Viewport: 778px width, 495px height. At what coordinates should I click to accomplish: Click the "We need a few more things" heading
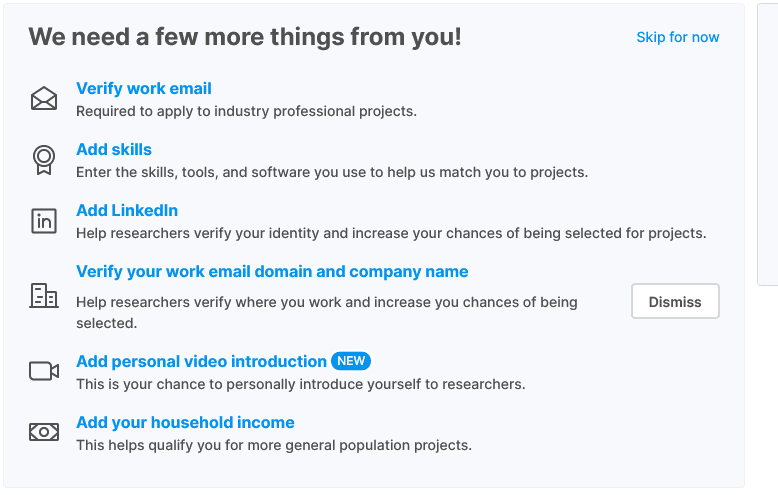pos(245,37)
